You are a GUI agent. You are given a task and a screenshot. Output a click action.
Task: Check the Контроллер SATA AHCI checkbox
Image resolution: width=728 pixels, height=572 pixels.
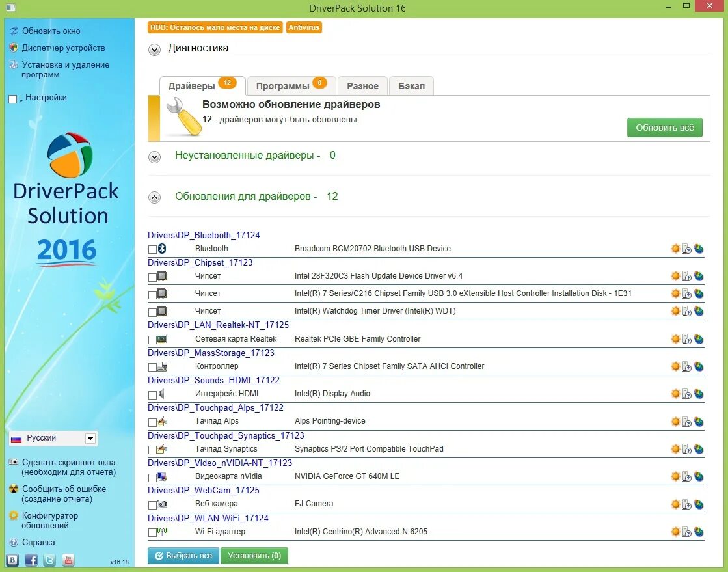pos(152,368)
